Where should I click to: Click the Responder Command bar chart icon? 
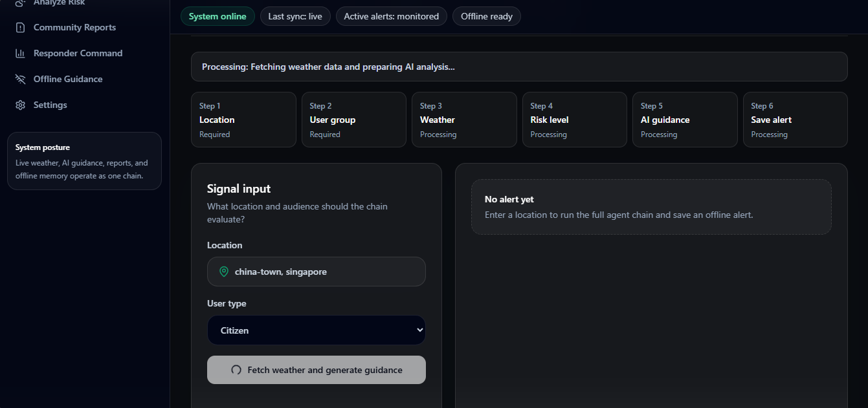point(21,53)
